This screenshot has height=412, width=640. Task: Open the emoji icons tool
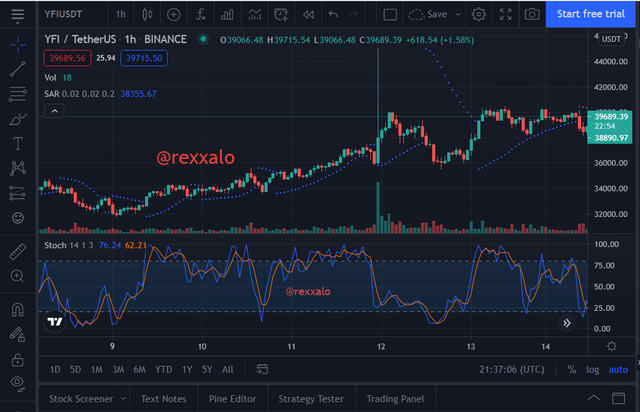(x=18, y=218)
